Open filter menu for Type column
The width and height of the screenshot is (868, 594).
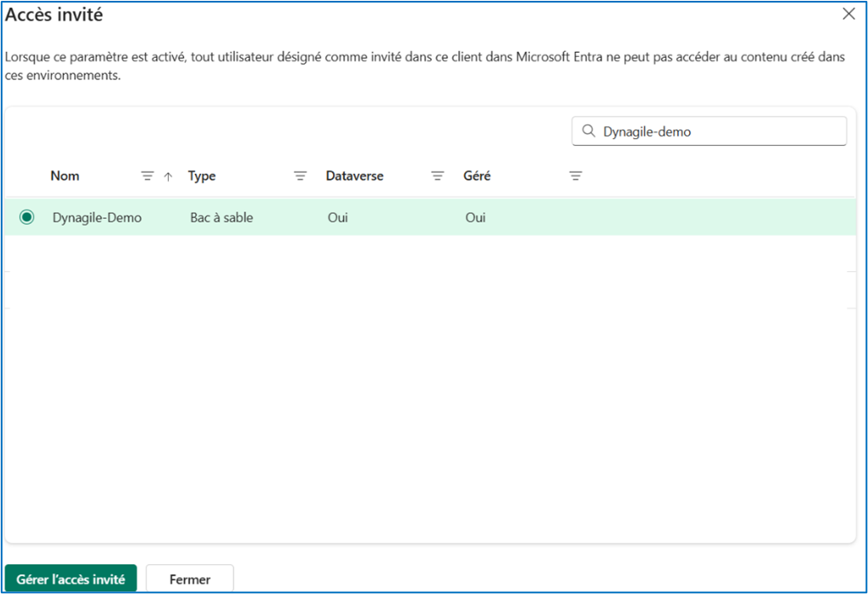[x=300, y=176]
